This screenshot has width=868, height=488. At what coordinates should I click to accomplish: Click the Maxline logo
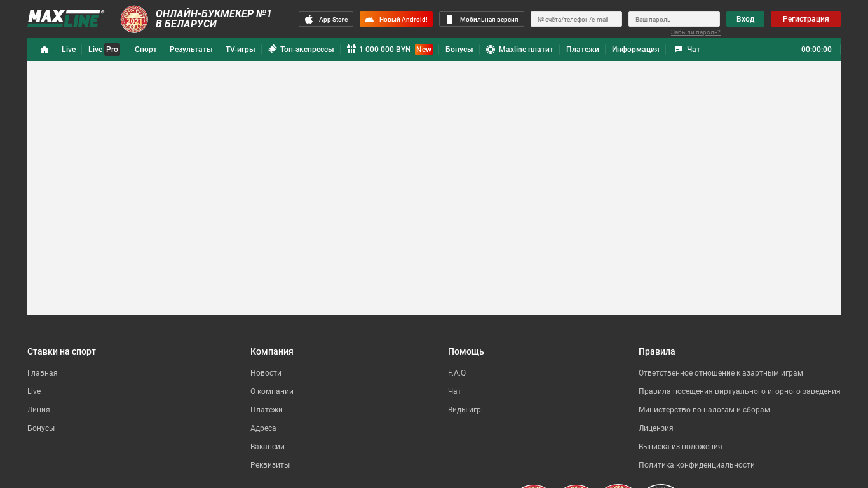coord(65,18)
